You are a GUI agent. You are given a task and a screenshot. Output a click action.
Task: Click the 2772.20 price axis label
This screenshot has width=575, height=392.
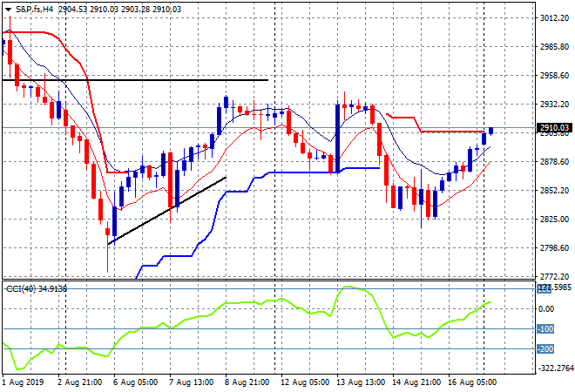point(554,276)
